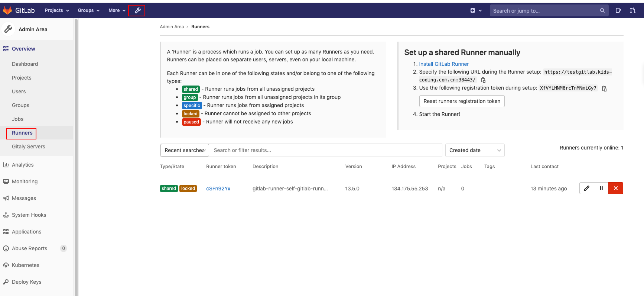This screenshot has width=644, height=296.
Task: Open Users in the sidebar
Action: (19, 91)
